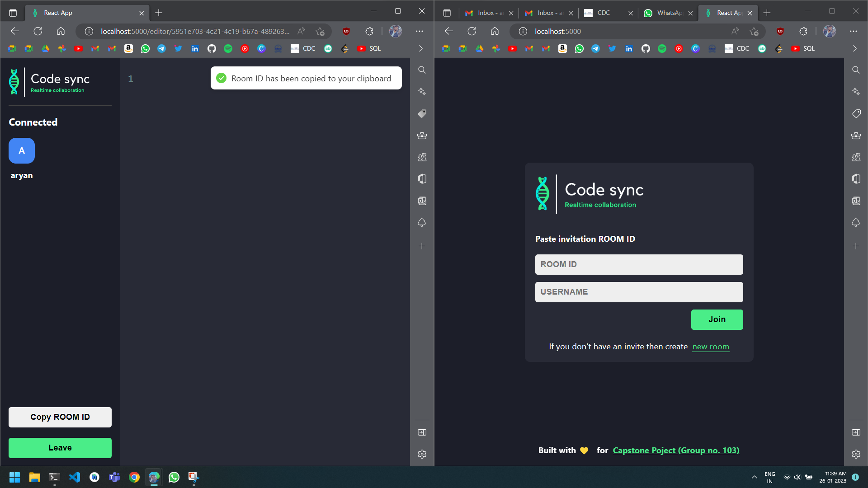Click the Copy ROOM ID button
This screenshot has height=488, width=868.
60,417
